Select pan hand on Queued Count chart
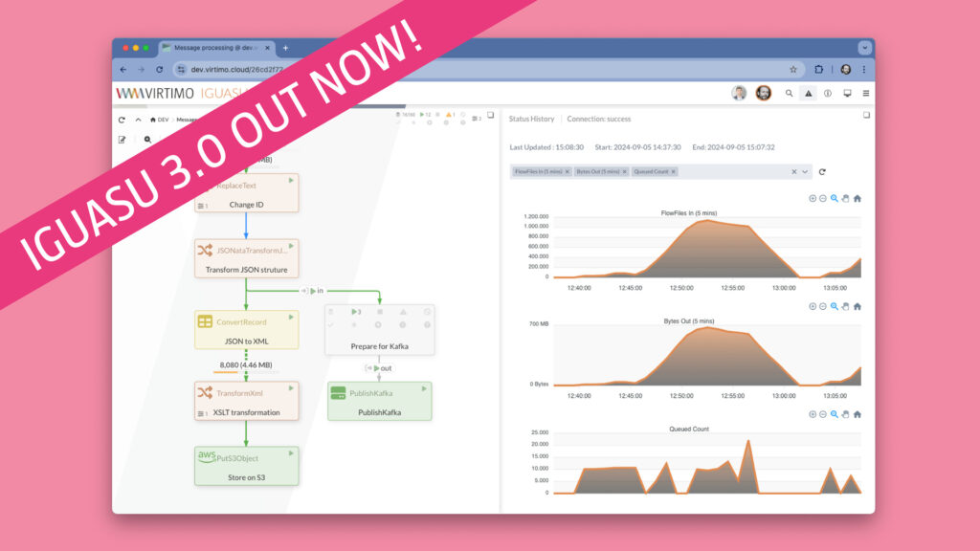This screenshot has height=551, width=980. point(846,414)
